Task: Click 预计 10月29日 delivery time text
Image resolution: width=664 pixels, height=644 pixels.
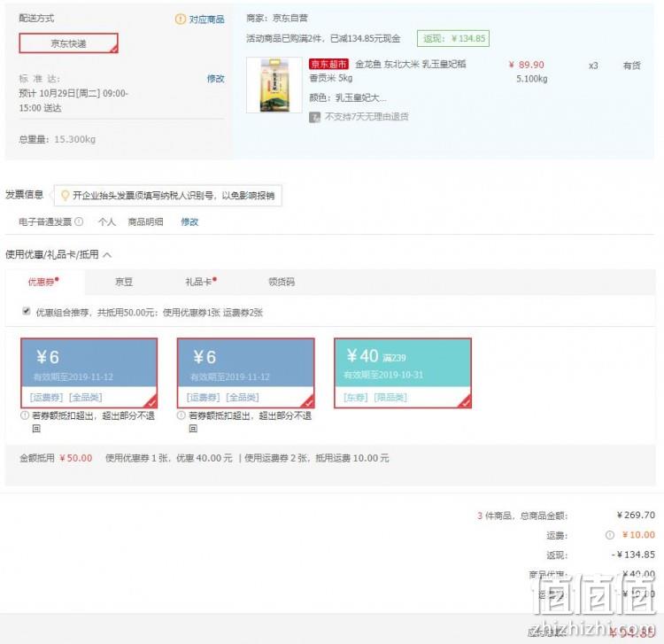Action: click(73, 100)
